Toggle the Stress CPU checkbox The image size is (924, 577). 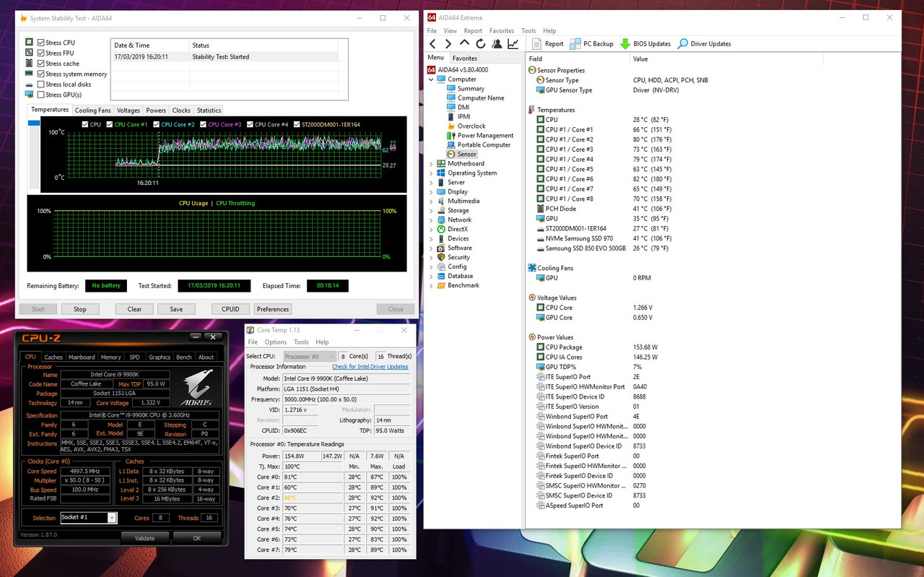click(41, 43)
